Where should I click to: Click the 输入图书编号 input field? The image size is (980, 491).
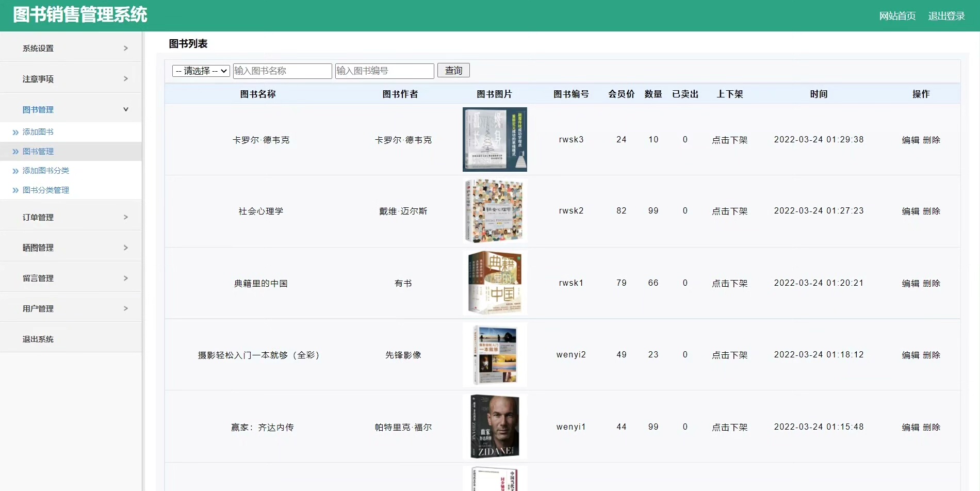[384, 71]
